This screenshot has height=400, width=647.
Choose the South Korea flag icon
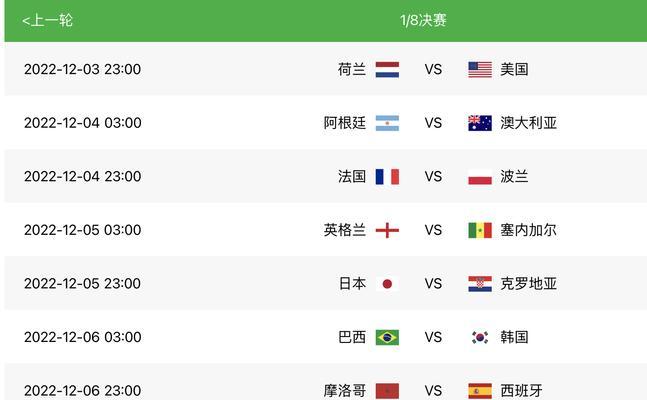(480, 337)
